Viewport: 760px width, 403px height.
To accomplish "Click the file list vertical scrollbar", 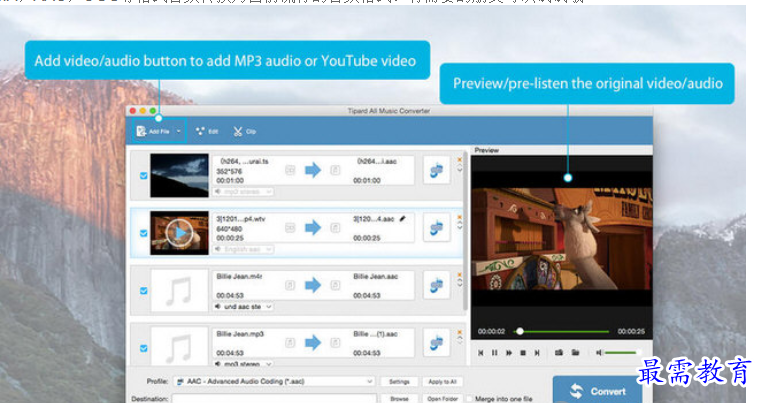I will (465, 231).
